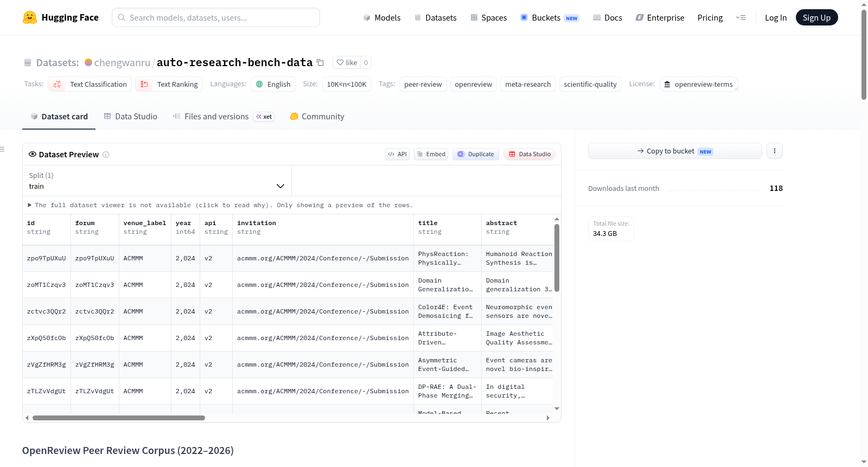868x467 pixels.
Task: Click the Text Classification task tag
Action: click(90, 84)
